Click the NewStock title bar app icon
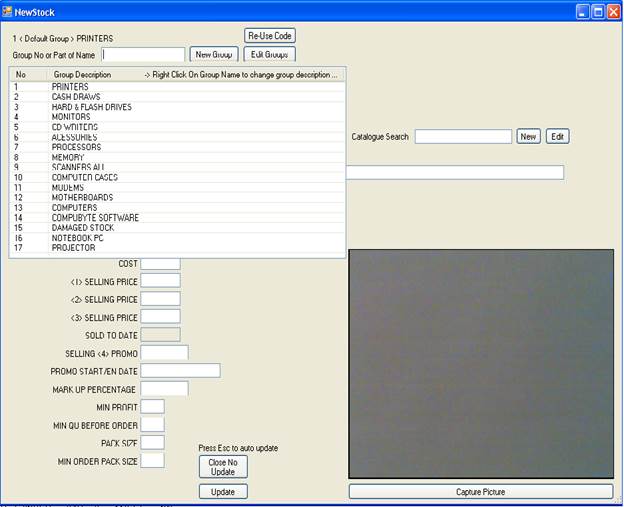The width and height of the screenshot is (624, 507). [x=7, y=11]
